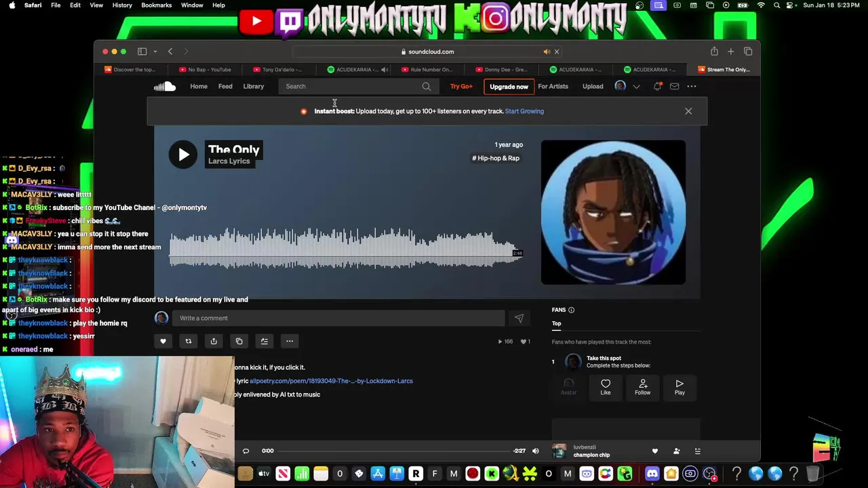The image size is (868, 488).
Task: Switch to the 'Discover the top...' tab
Action: tap(130, 69)
